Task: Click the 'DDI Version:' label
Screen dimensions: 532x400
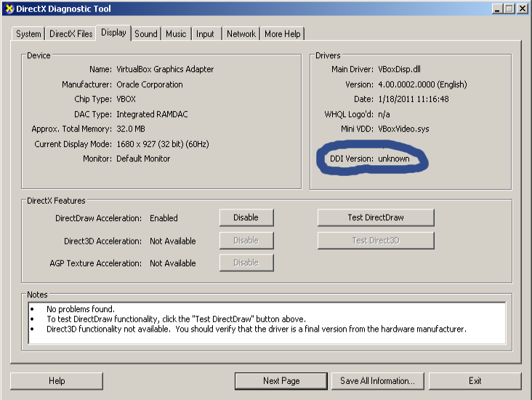Action: pos(352,159)
